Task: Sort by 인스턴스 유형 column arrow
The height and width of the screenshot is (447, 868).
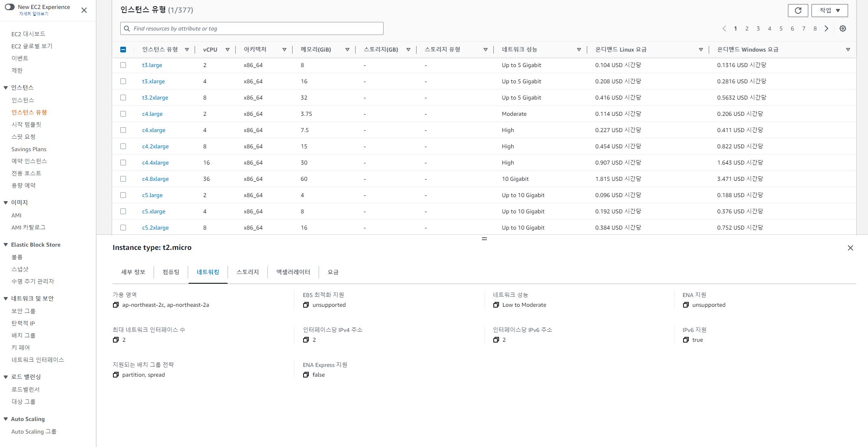Action: pyautogui.click(x=187, y=50)
